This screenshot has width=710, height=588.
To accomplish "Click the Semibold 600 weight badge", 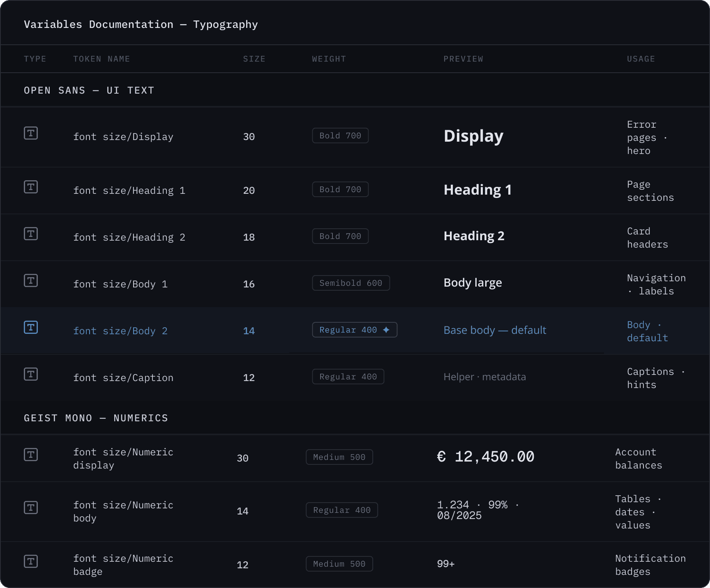I will [351, 283].
